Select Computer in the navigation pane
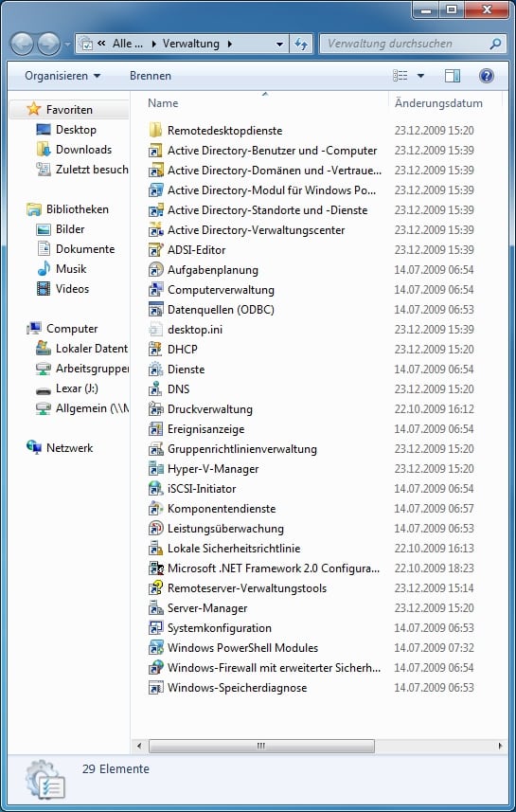 [72, 329]
